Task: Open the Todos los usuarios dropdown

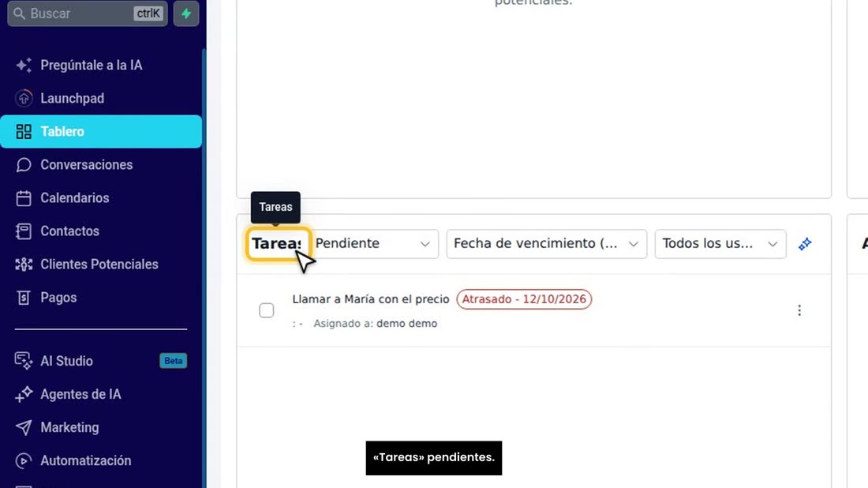Action: [720, 244]
